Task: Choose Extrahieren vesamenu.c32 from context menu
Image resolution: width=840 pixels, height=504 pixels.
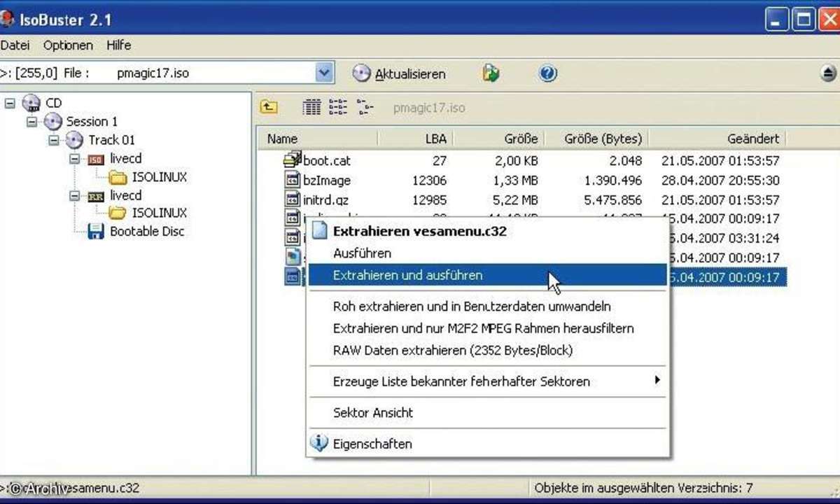Action: (488, 231)
